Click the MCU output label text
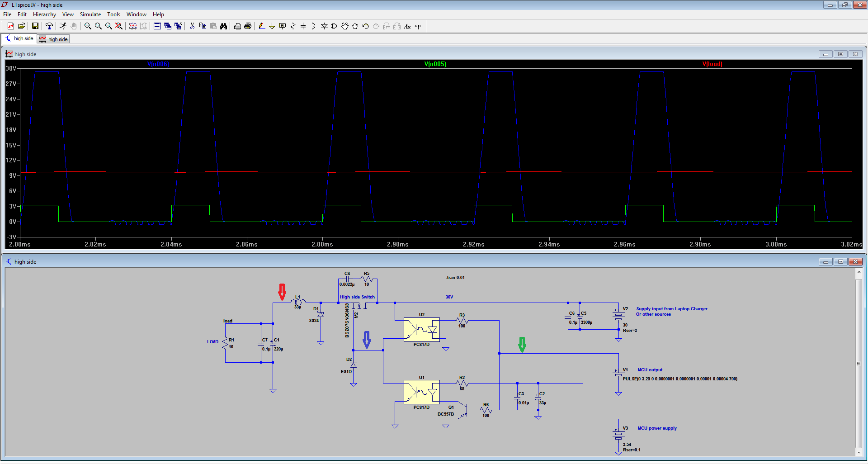 coord(650,370)
